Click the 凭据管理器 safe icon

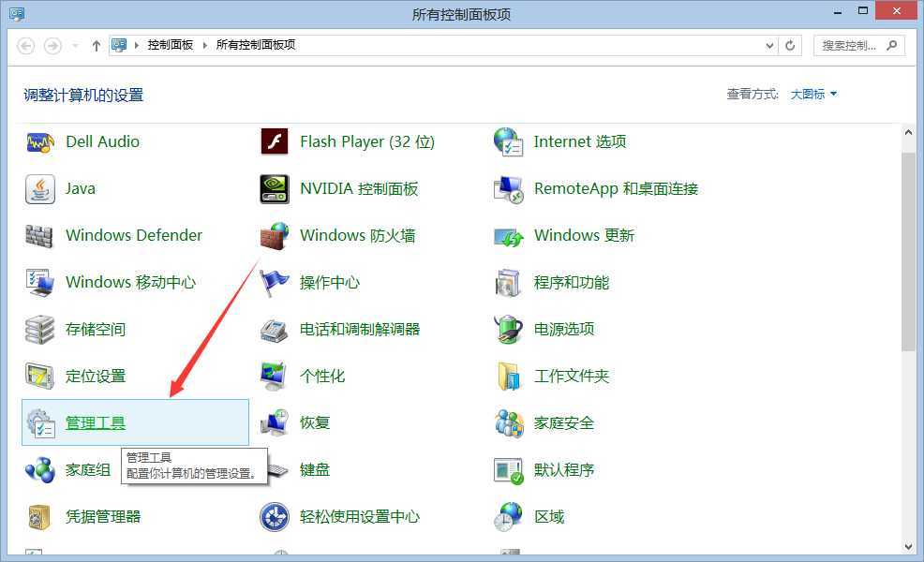(39, 517)
